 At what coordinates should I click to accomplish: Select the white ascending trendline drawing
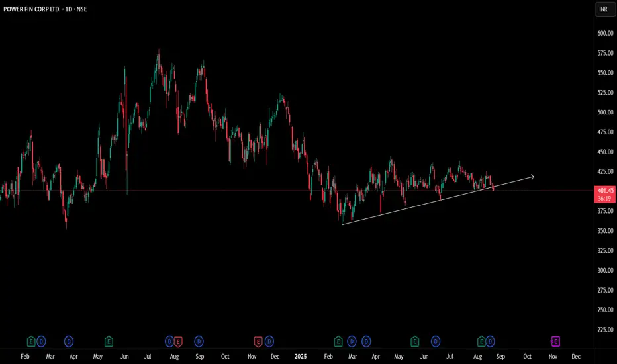(437, 201)
